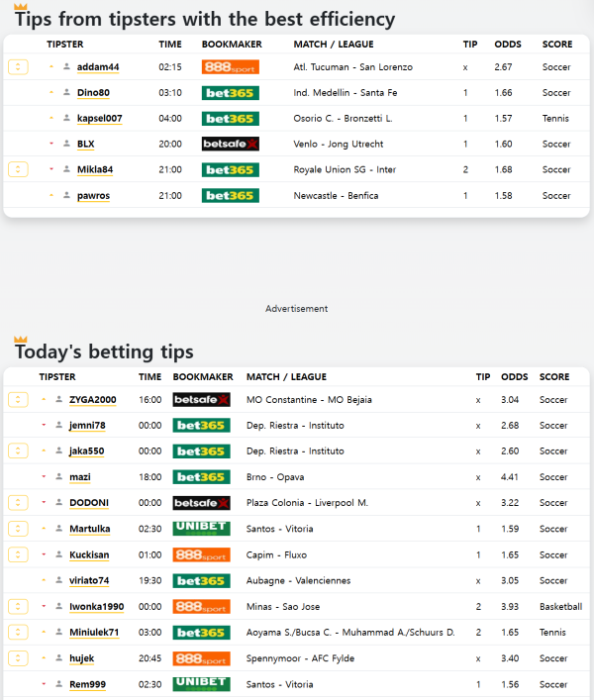Expand the addam44 tip row
This screenshot has width=594, height=700.
point(18,67)
